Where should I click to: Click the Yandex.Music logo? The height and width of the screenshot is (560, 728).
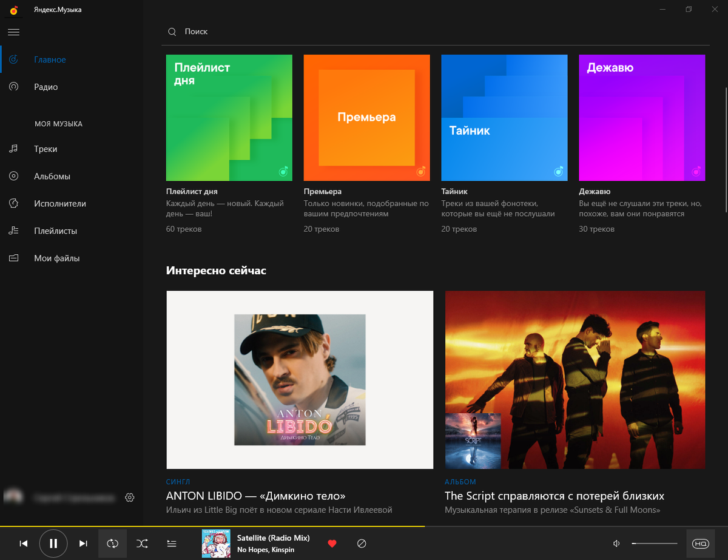pyautogui.click(x=13, y=10)
